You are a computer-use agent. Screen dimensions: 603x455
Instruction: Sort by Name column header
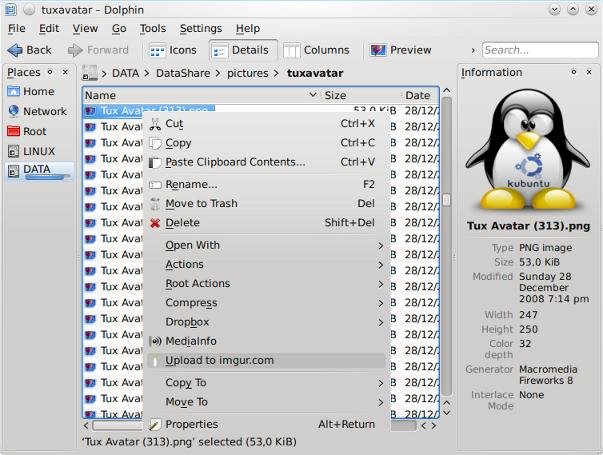[200, 95]
